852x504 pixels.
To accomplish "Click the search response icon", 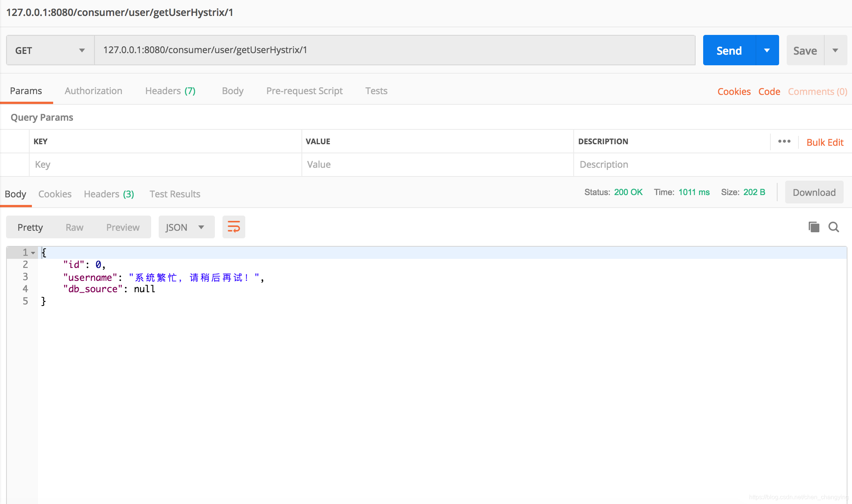I will coord(834,227).
